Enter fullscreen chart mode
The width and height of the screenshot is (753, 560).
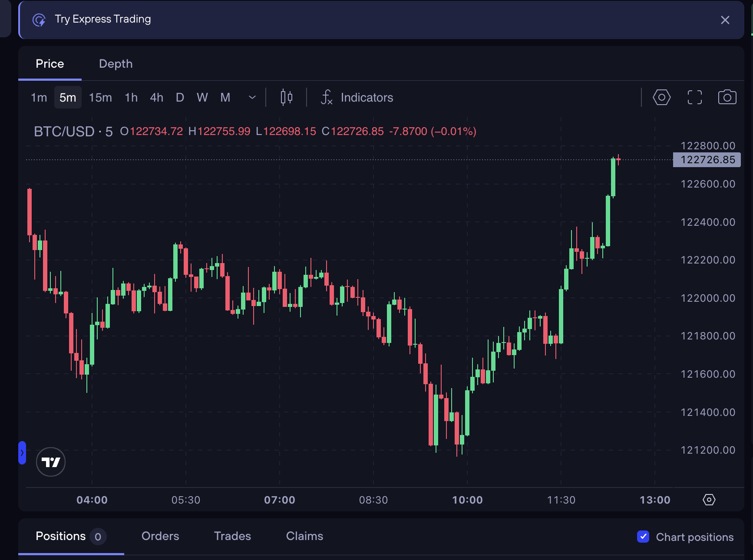[x=694, y=97]
